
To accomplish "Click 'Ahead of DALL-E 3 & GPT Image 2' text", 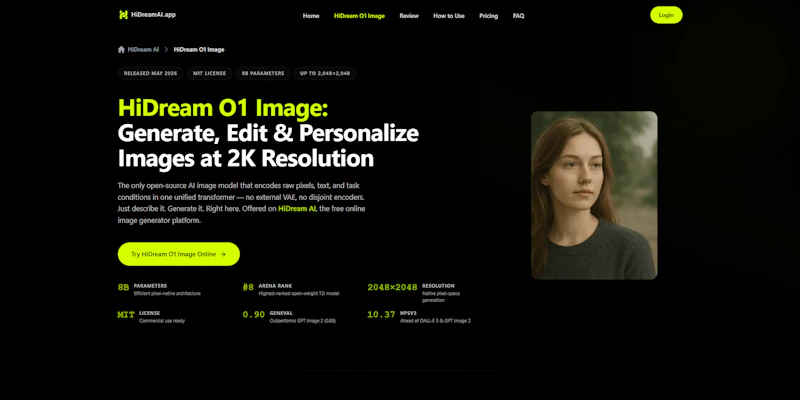I will tap(435, 321).
